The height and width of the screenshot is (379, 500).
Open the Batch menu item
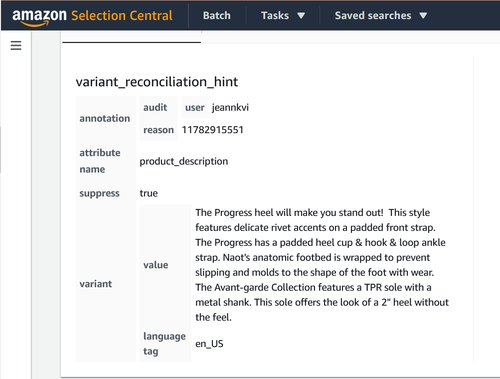point(217,16)
